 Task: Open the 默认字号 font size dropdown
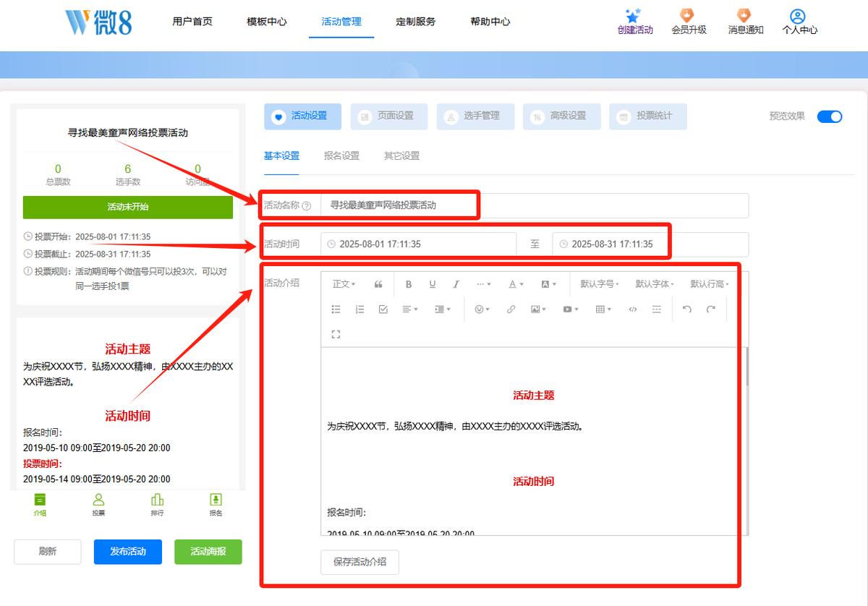pyautogui.click(x=600, y=284)
